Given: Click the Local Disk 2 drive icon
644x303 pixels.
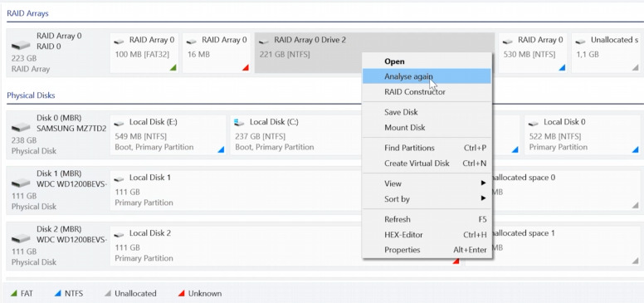Looking at the screenshot, I should pos(120,234).
